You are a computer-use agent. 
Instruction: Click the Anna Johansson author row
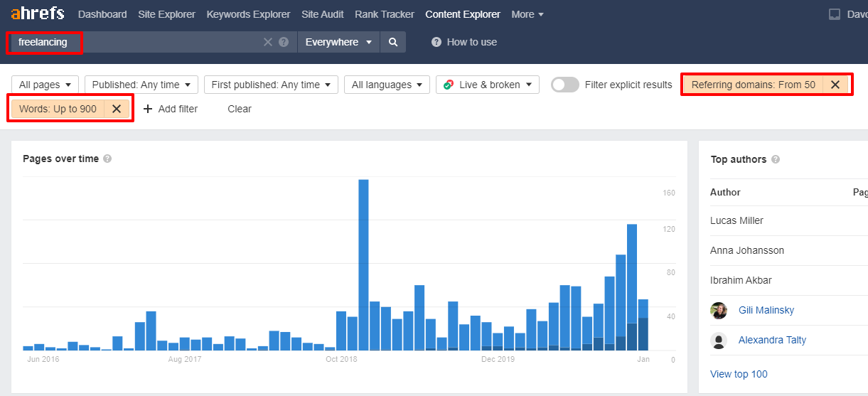(x=788, y=250)
